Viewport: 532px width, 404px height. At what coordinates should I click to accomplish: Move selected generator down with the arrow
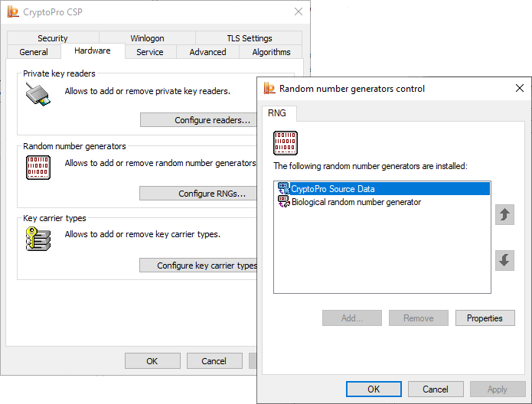coord(504,260)
